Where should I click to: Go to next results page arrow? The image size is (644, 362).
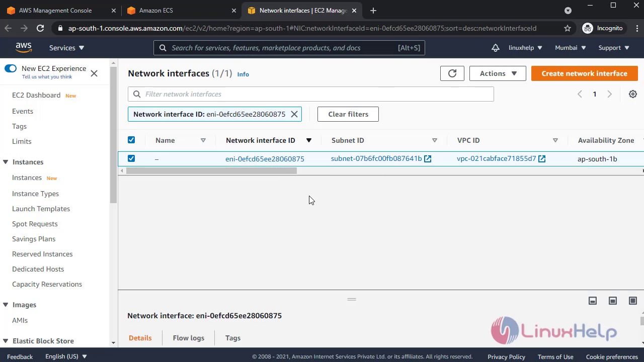pyautogui.click(x=609, y=94)
